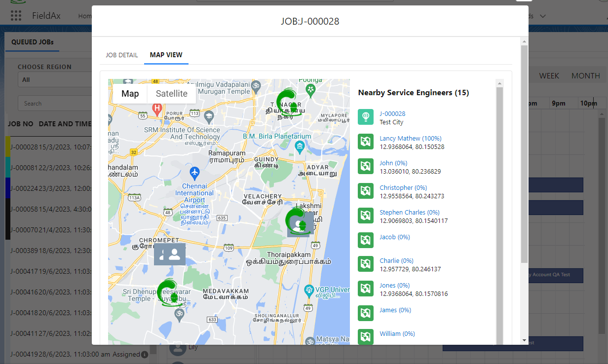
Task: Click the app launcher waffle icon
Action: pyautogui.click(x=16, y=15)
